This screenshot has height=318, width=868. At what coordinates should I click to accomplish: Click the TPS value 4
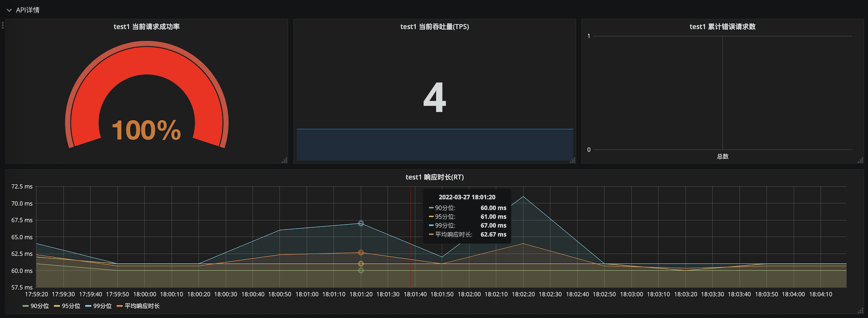(x=434, y=98)
